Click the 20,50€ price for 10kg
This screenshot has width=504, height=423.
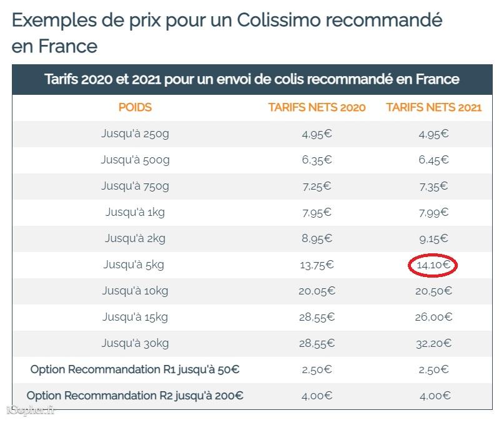click(x=433, y=291)
